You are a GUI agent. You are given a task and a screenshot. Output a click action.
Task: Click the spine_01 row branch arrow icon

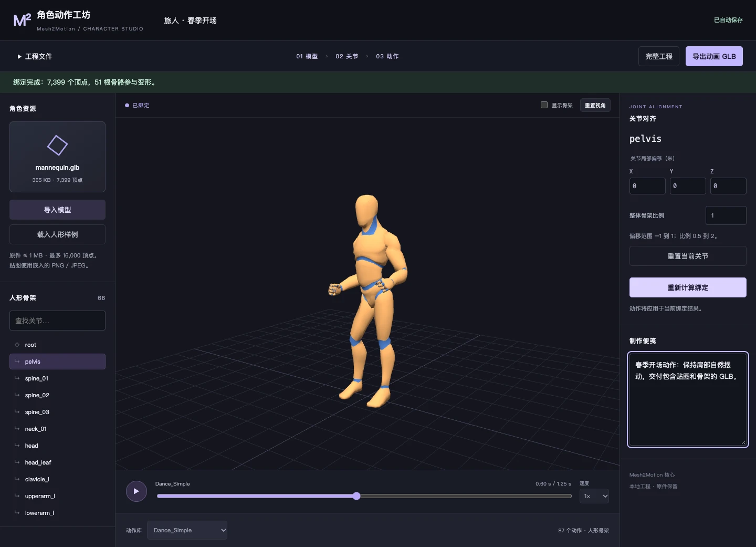click(x=17, y=378)
